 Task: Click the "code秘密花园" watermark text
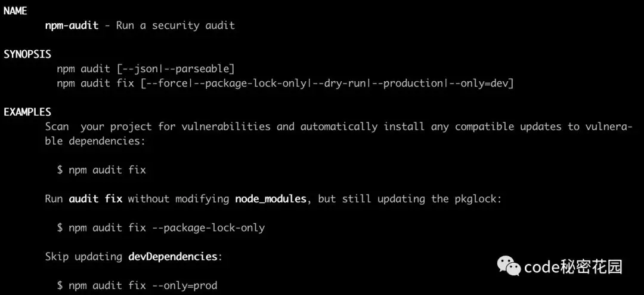(x=573, y=266)
